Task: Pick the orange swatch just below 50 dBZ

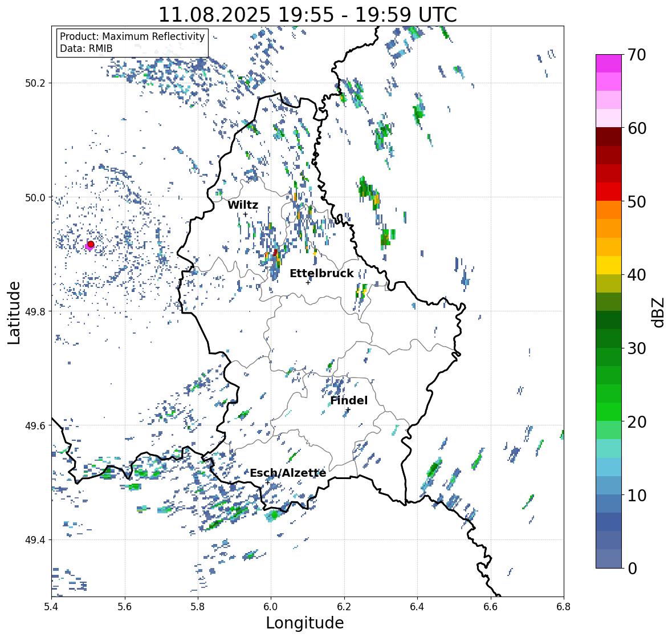Action: coord(609,210)
